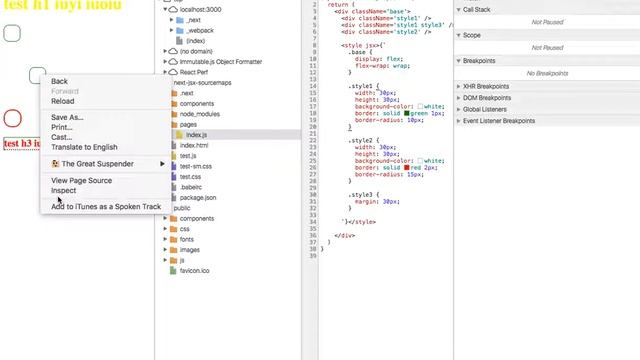
Task: Click The Great Suspender extension icon
Action: [x=55, y=164]
